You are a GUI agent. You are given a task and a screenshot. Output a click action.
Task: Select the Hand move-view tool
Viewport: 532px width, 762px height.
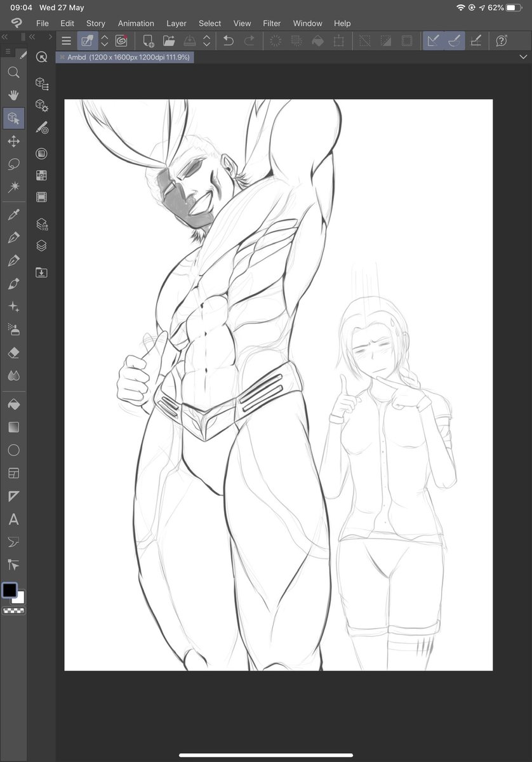point(13,95)
